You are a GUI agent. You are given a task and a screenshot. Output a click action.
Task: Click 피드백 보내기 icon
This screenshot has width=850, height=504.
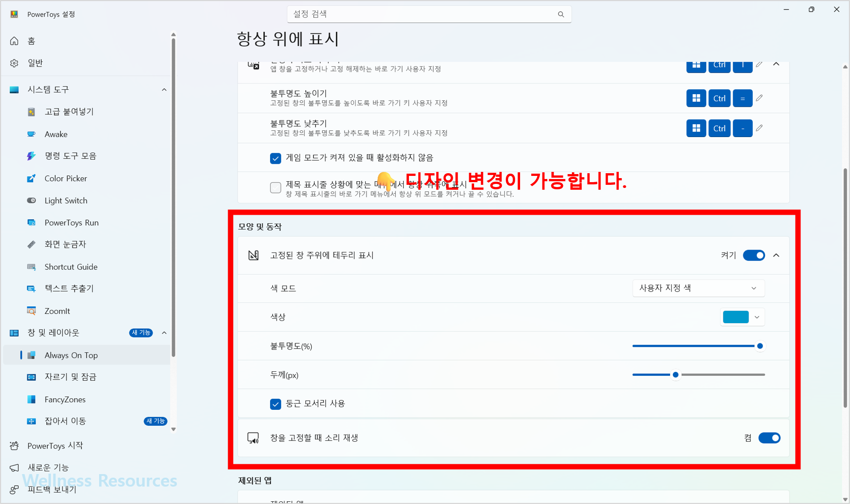point(14,490)
